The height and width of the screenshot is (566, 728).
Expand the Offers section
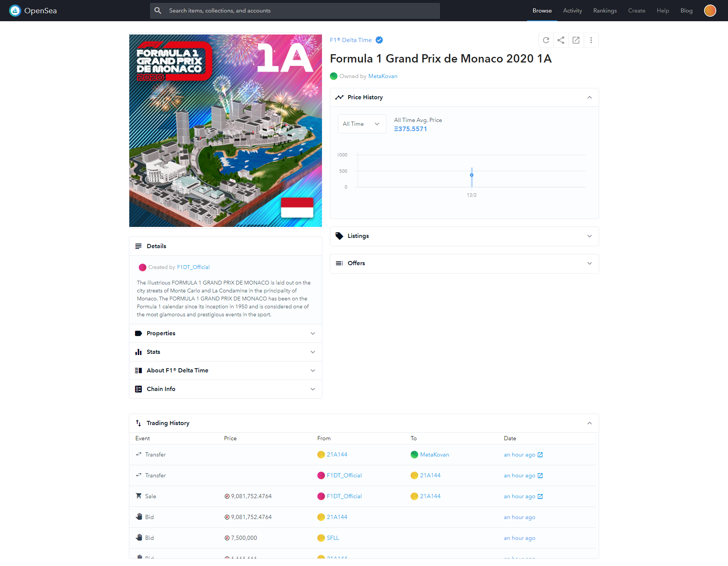(590, 263)
